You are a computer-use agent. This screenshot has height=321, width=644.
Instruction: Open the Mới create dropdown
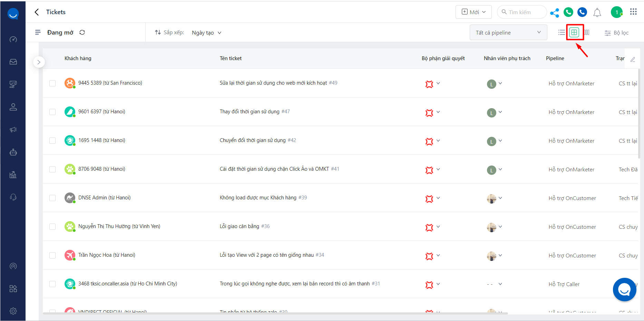pos(474,12)
